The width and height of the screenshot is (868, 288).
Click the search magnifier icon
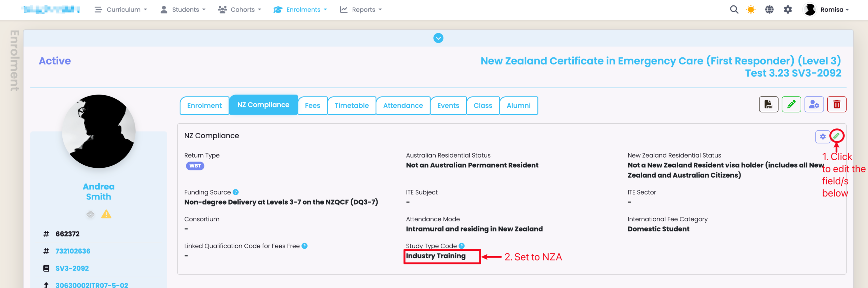pos(734,9)
